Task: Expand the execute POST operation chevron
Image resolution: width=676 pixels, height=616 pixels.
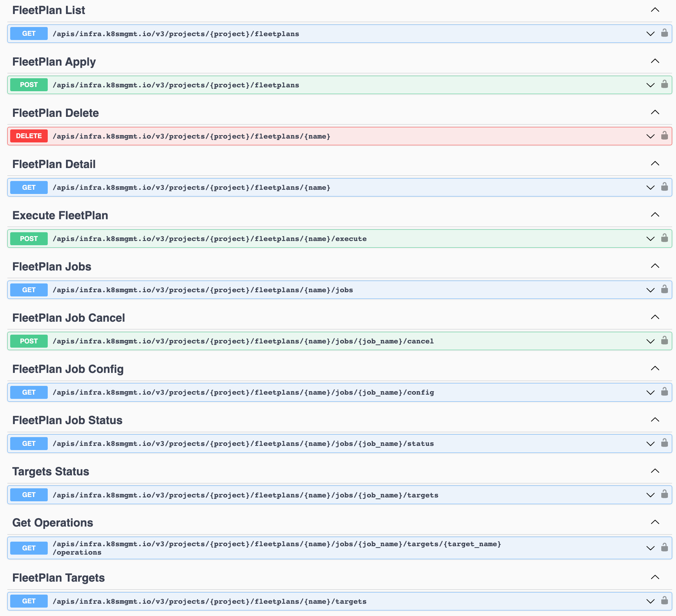Action: click(650, 239)
